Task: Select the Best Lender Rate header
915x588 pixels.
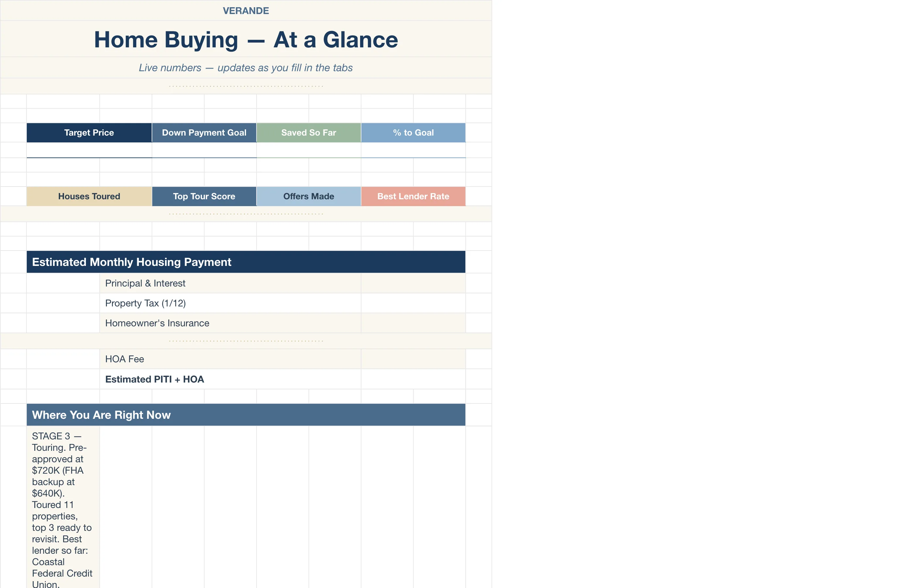Action: point(413,196)
